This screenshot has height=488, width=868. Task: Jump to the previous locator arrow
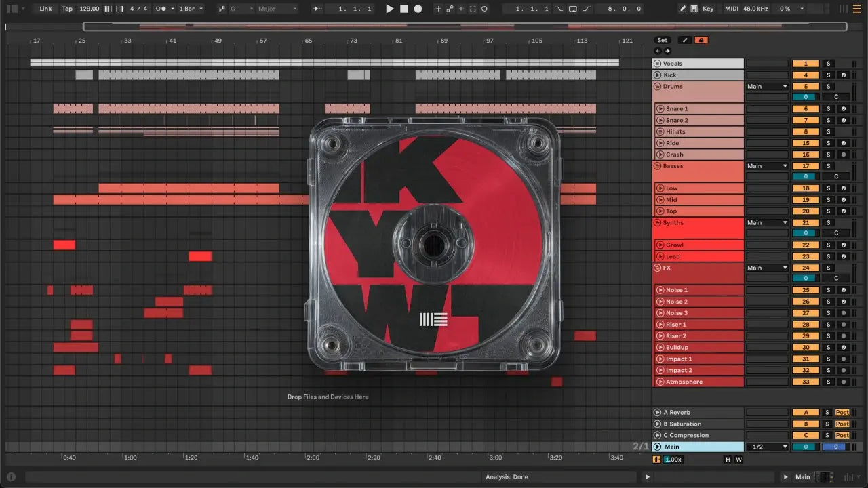tap(658, 51)
